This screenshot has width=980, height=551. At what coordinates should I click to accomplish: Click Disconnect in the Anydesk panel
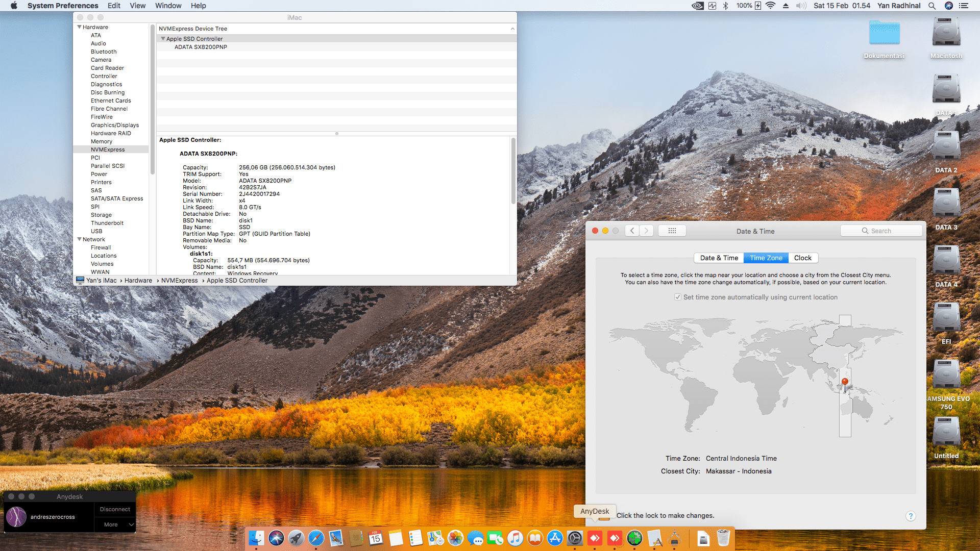(x=115, y=509)
